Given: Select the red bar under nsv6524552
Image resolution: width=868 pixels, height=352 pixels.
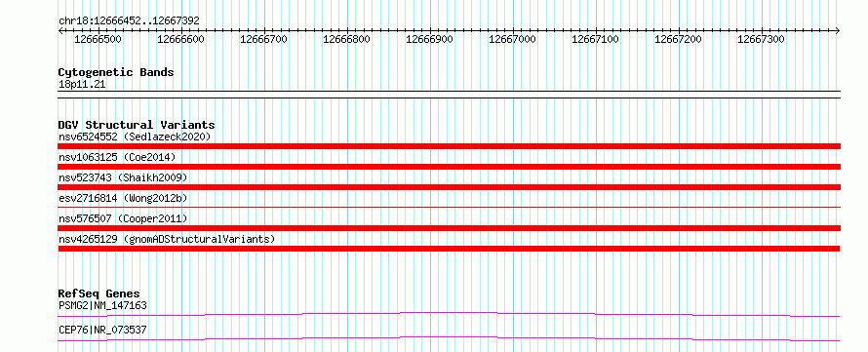Looking at the screenshot, I should pos(450,146).
